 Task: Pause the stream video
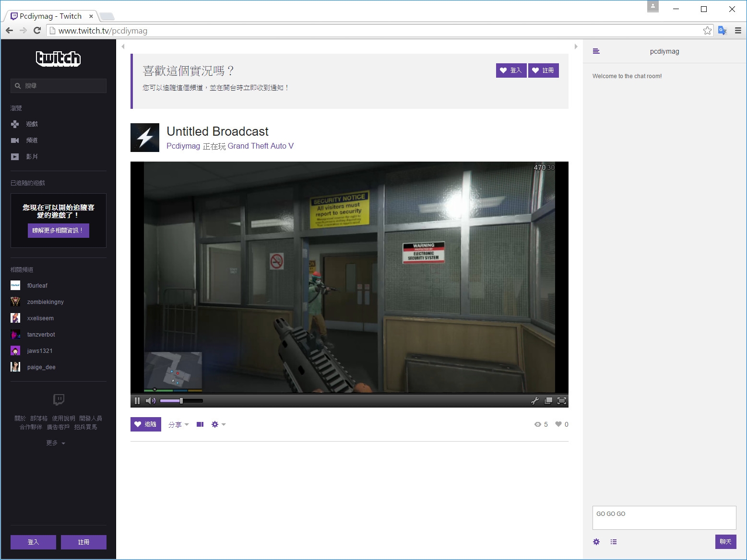click(x=137, y=401)
